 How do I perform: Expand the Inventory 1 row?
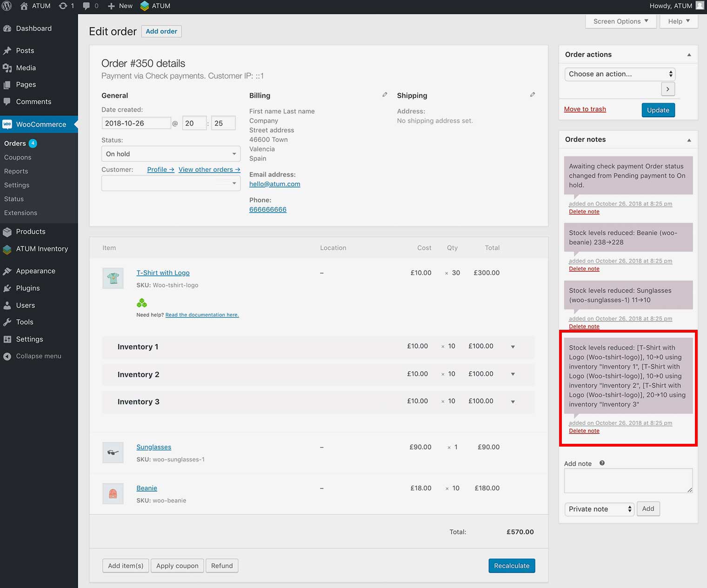coord(513,347)
